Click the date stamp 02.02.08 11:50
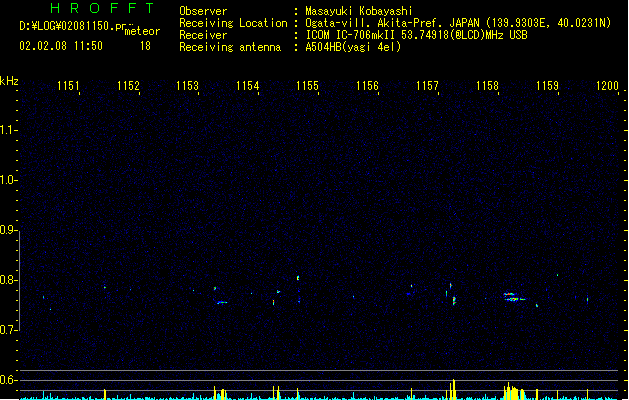The image size is (629, 400). pyautogui.click(x=61, y=46)
